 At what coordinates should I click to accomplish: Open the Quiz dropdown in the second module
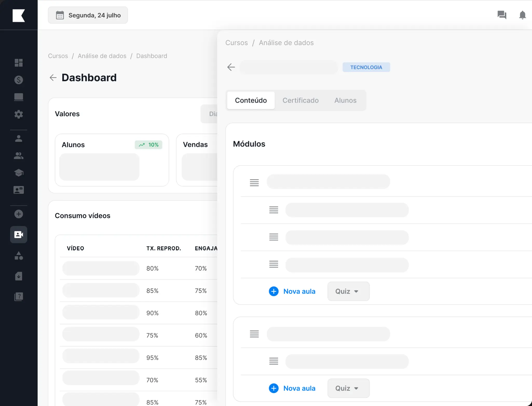348,388
